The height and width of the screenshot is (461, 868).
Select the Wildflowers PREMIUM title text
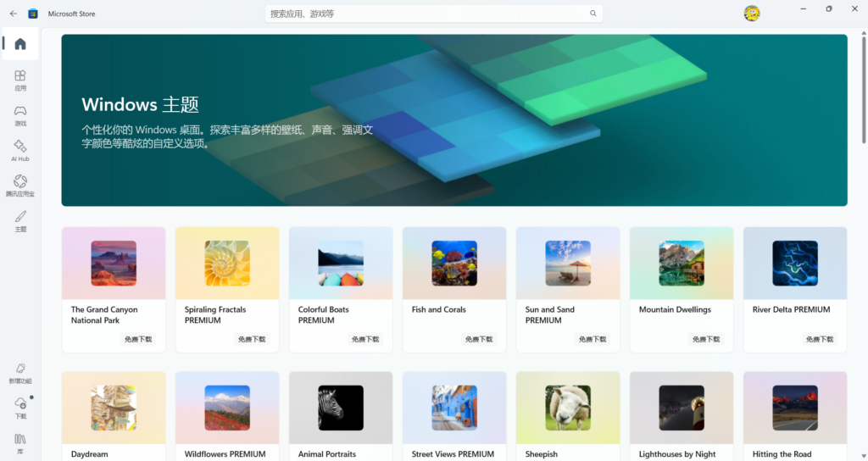(x=225, y=454)
